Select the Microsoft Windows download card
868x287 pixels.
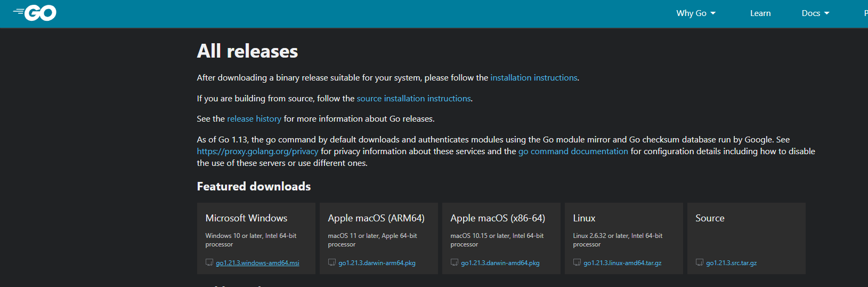[x=256, y=238]
